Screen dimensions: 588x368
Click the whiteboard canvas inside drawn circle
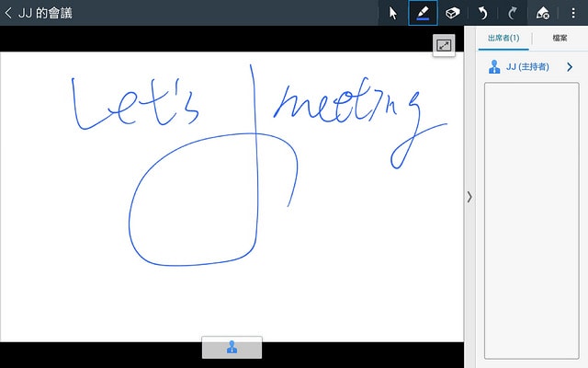click(x=193, y=212)
